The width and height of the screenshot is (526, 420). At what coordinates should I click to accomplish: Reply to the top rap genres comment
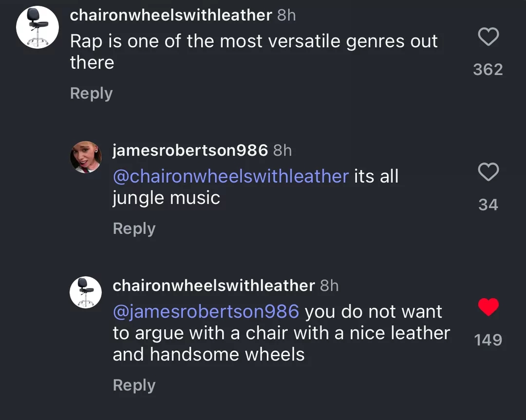pos(91,94)
